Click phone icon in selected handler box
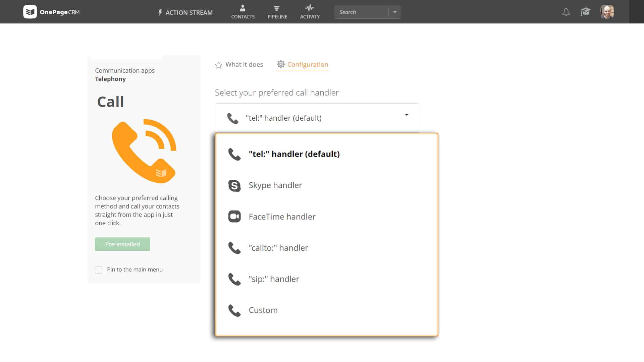Image resolution: width=644 pixels, height=362 pixels. point(233,118)
